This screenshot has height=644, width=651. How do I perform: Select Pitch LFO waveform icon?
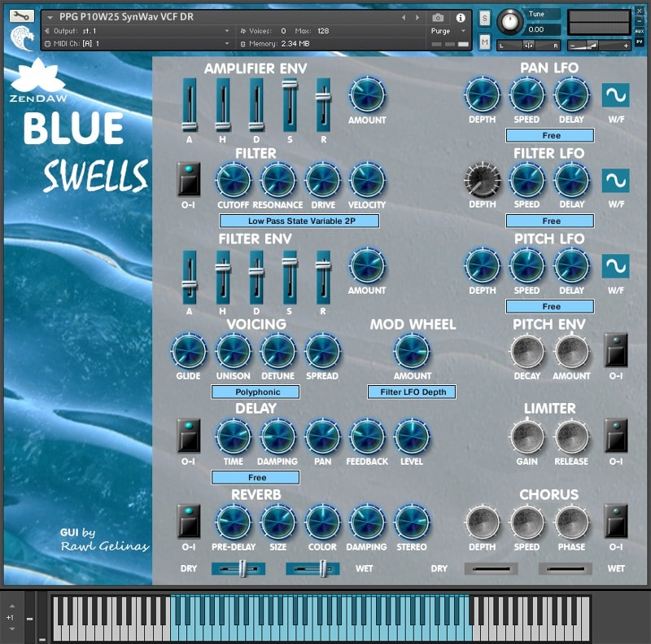(x=616, y=266)
